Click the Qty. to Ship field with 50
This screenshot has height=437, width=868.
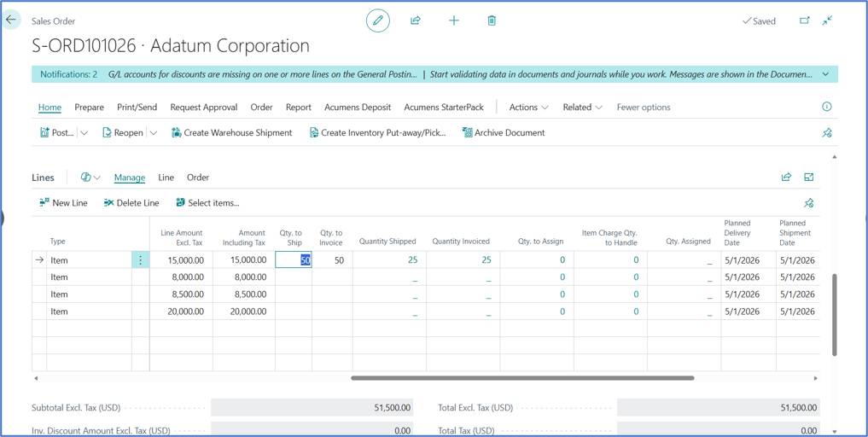(294, 259)
